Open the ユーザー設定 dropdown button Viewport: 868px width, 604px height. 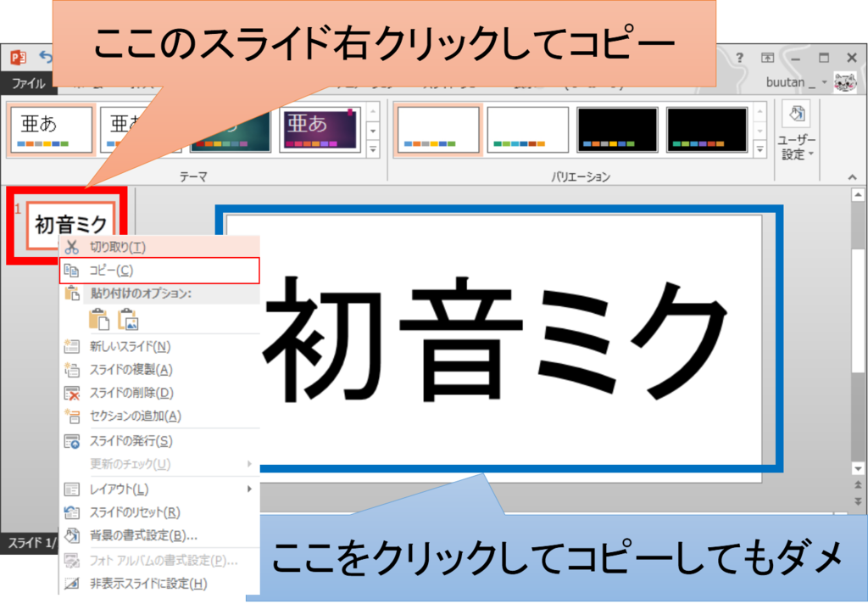tap(796, 131)
